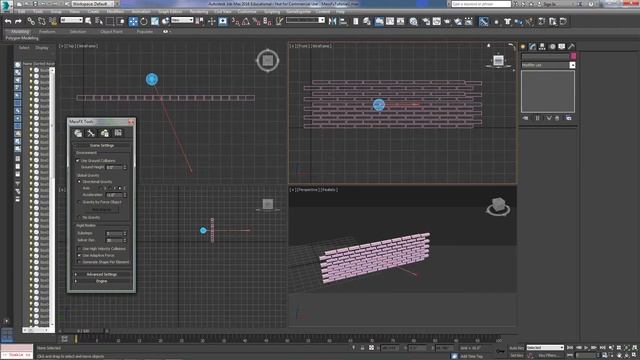Click the Undo arrow in main toolbar

point(8,21)
